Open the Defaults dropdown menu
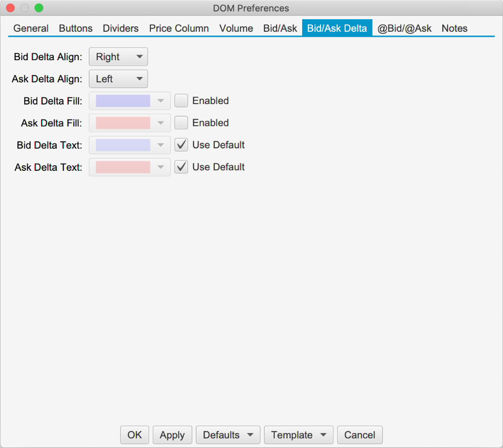 click(x=228, y=435)
